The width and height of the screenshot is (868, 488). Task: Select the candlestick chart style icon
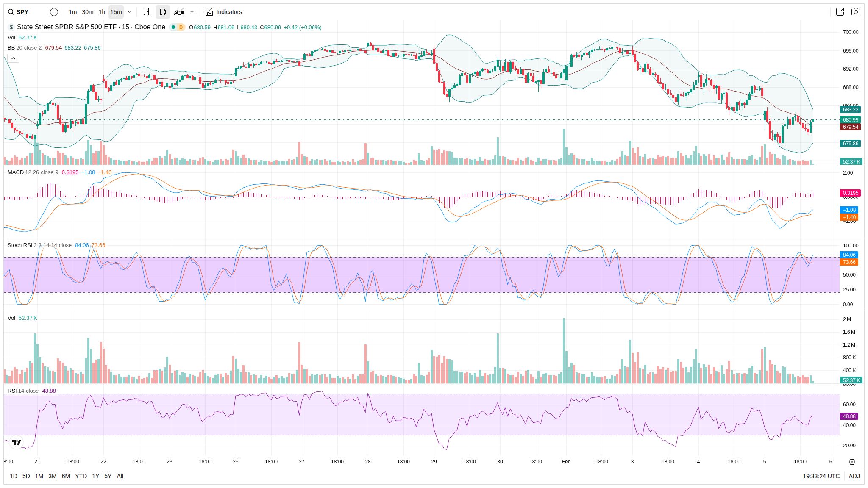163,12
